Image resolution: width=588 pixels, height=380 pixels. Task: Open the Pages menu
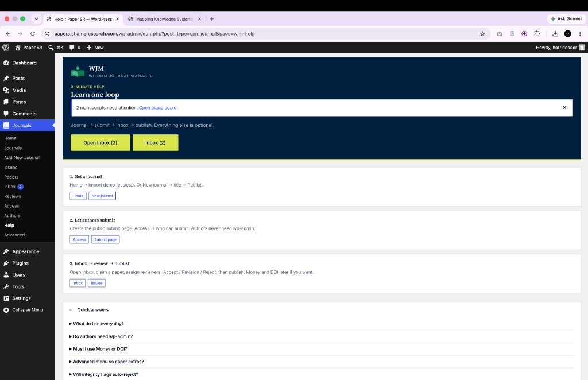[x=19, y=102]
